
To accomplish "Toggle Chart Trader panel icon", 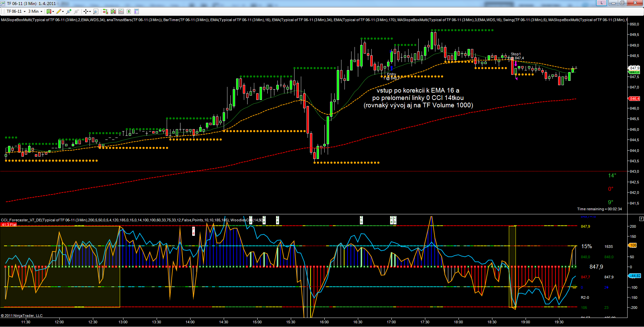I will coord(105,11).
